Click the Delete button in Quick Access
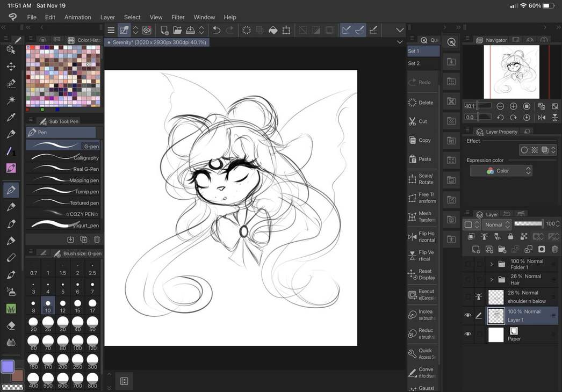 [422, 103]
